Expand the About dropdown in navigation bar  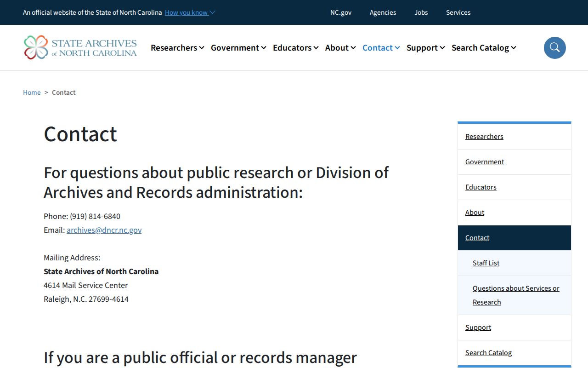tap(340, 48)
